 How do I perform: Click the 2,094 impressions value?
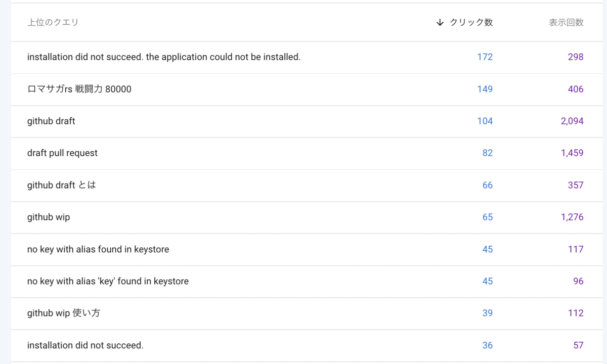572,121
